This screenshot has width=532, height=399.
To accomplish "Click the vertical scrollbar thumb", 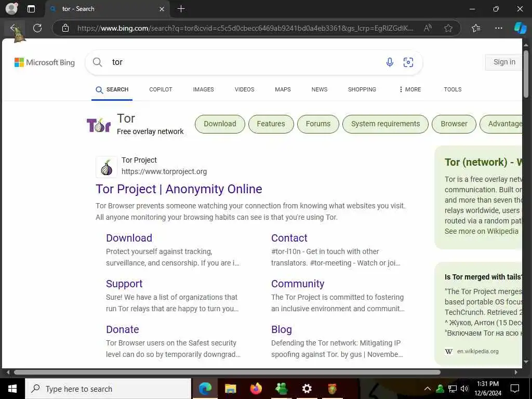I will 526,74.
